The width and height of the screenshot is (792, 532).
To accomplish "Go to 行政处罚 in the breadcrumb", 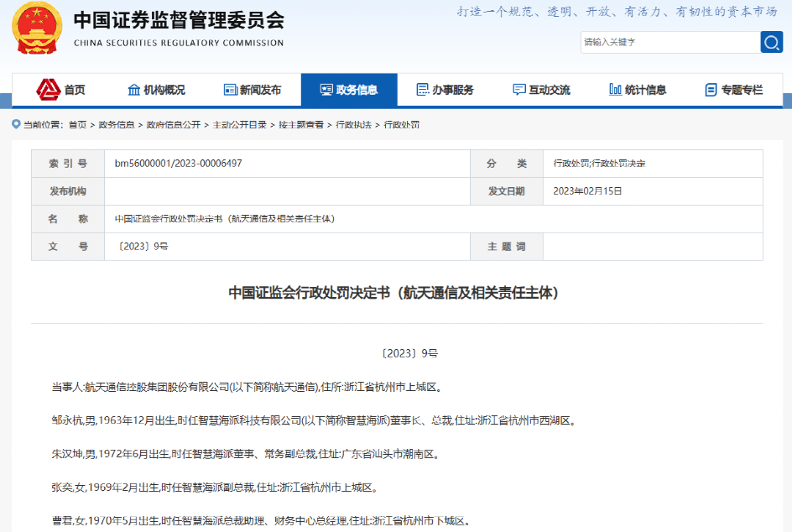I will [402, 125].
